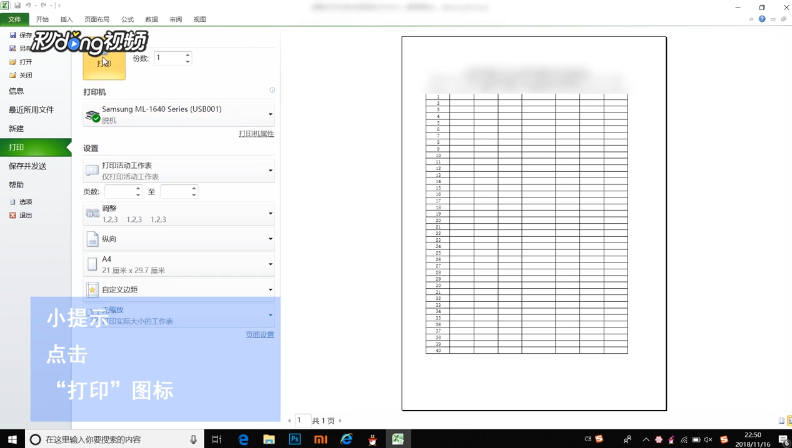Click 打开 in the File sidebar
This screenshot has width=792, height=448.
tap(21, 62)
